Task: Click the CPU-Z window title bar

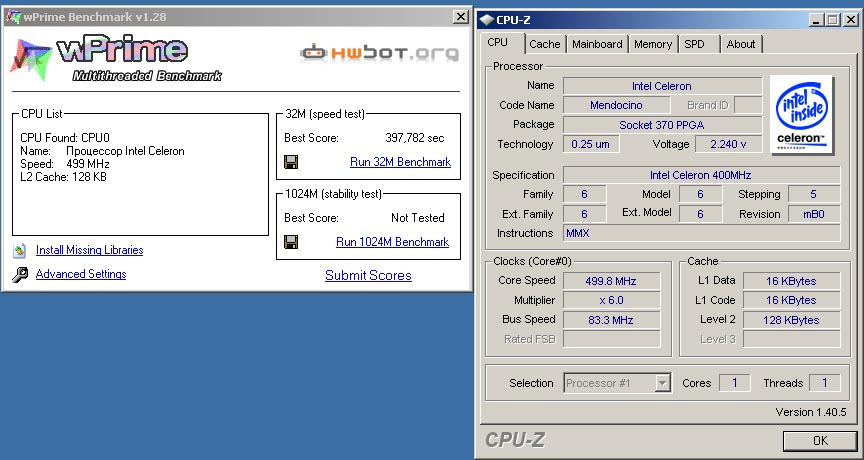Action: [668, 20]
